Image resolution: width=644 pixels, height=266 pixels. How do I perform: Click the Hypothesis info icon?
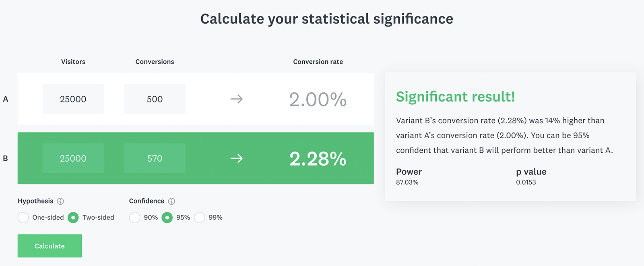pyautogui.click(x=60, y=201)
